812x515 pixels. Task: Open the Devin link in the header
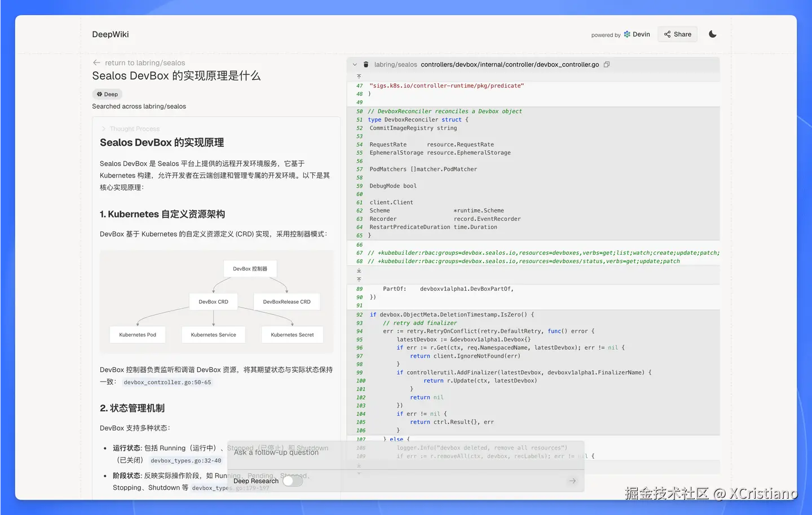pos(637,34)
